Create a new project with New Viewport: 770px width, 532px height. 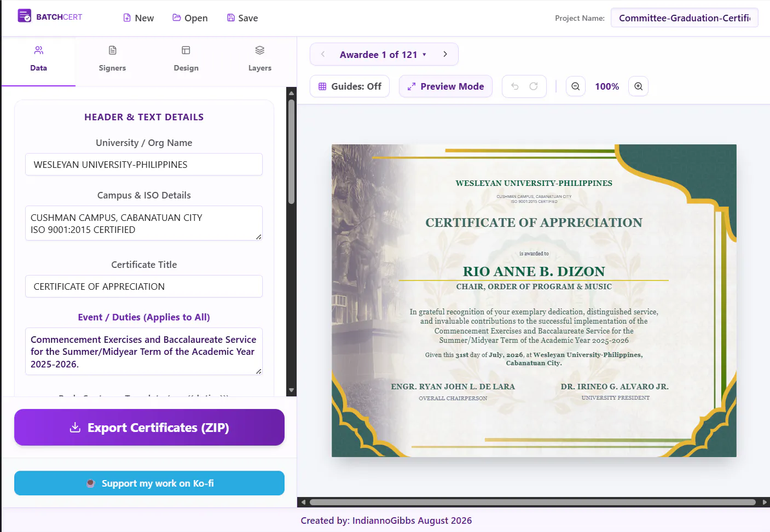pos(138,18)
